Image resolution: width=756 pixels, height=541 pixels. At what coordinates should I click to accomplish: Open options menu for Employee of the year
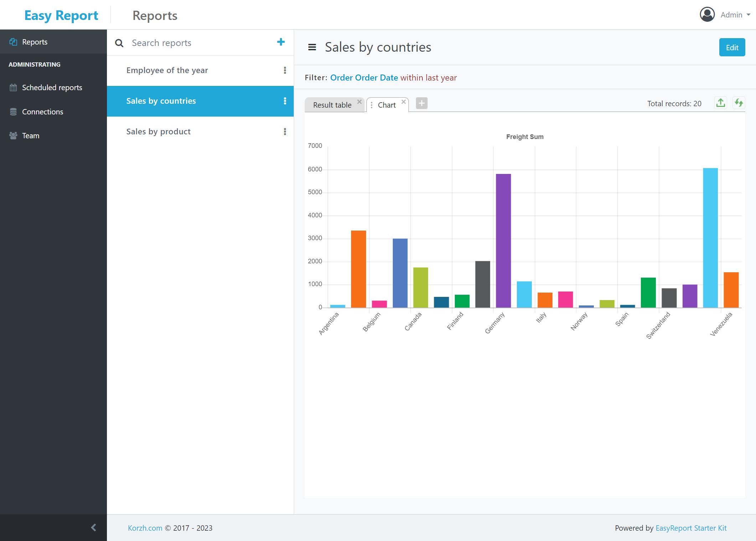tap(285, 70)
